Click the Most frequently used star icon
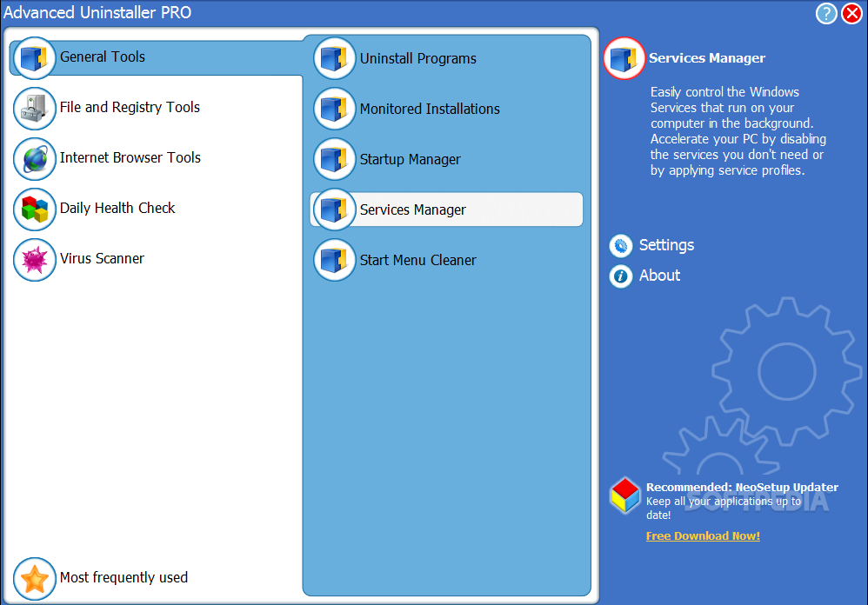868x605 pixels. click(x=34, y=578)
